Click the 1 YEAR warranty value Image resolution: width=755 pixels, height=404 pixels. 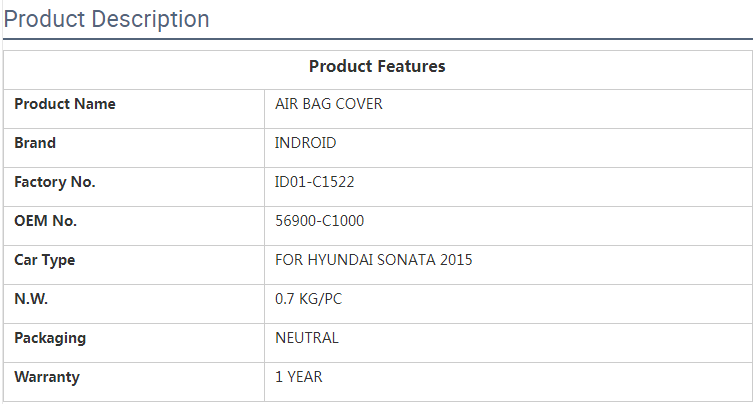(299, 377)
